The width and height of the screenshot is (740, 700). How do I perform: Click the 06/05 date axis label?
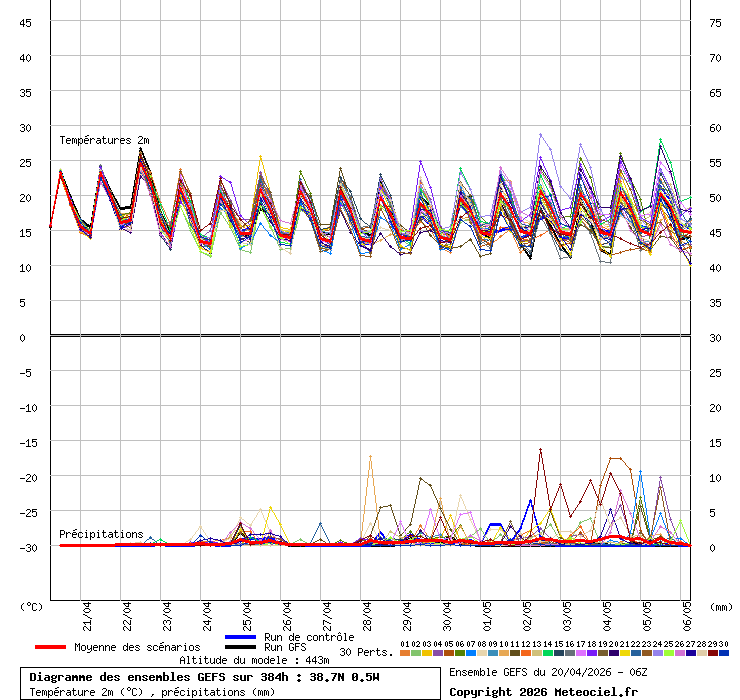point(687,612)
